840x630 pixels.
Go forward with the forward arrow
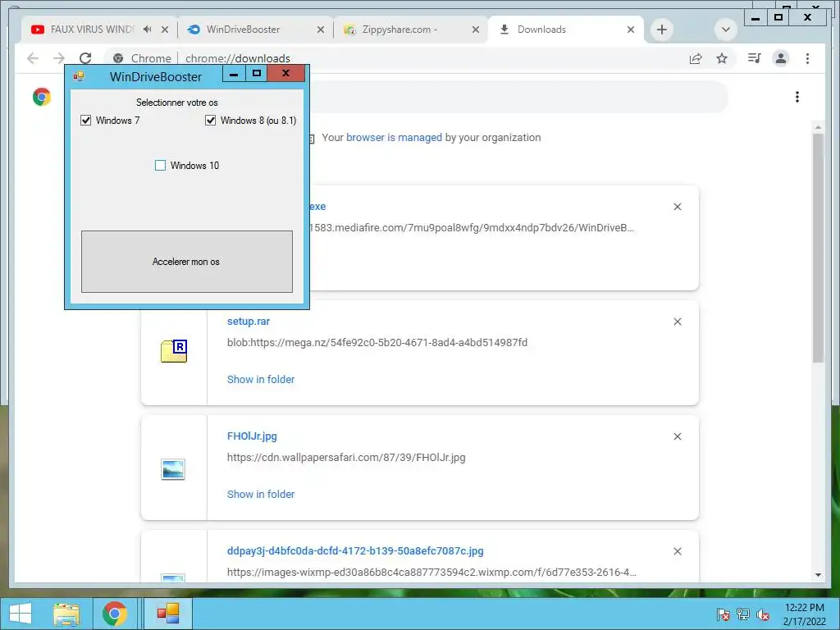tap(59, 58)
